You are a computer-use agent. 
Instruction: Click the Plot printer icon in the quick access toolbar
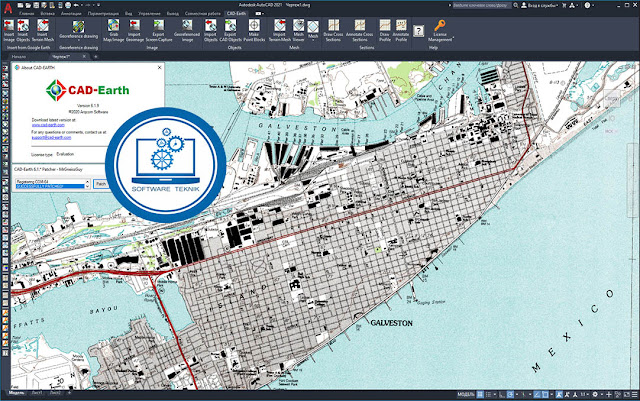pyautogui.click(x=68, y=5)
